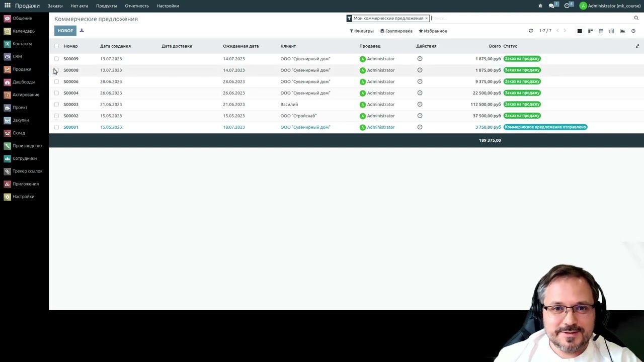Click Василий client cell in S00003
This screenshot has width=644, height=362.
pos(289,104)
